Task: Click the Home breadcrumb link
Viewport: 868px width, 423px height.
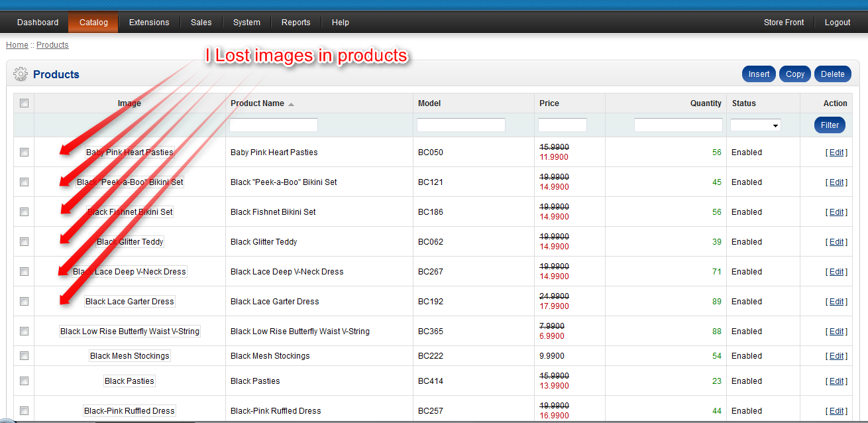Action: pos(17,45)
